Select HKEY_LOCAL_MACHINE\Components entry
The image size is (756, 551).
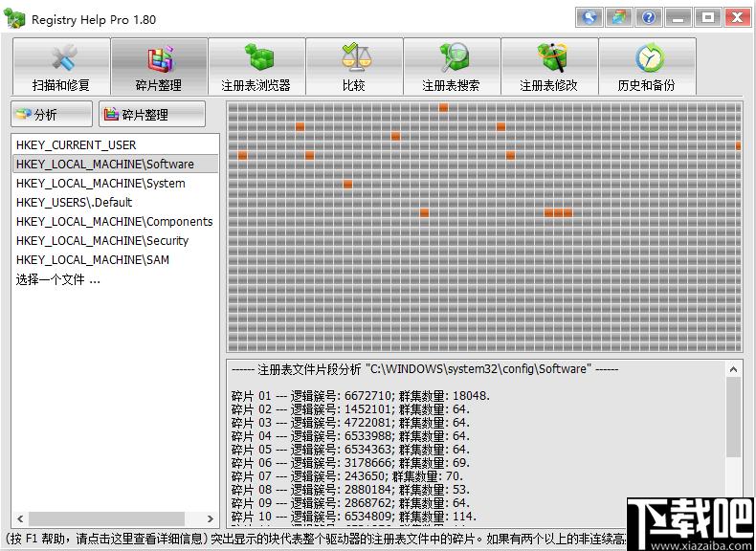114,222
